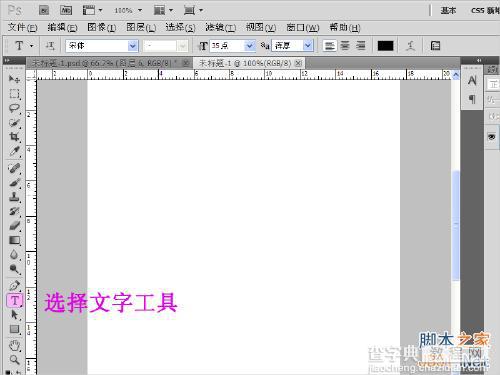Align text right
The height and width of the screenshot is (375, 500).
click(360, 46)
